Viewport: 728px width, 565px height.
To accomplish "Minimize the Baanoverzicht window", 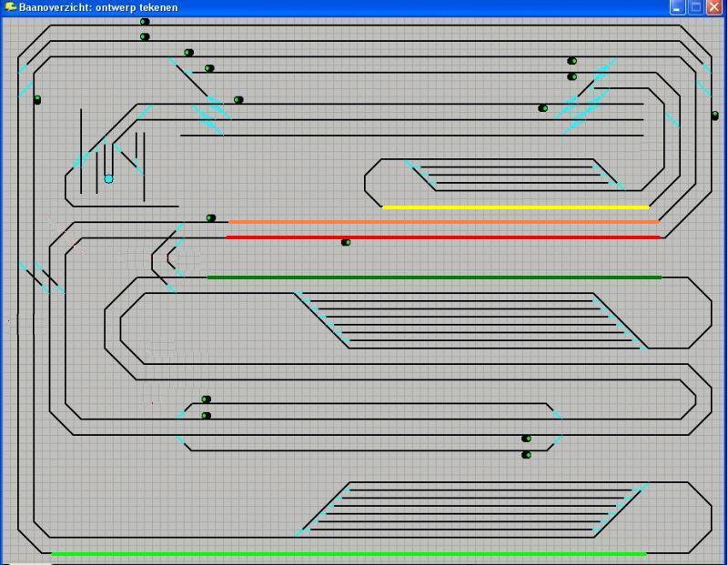I will tap(677, 7).
